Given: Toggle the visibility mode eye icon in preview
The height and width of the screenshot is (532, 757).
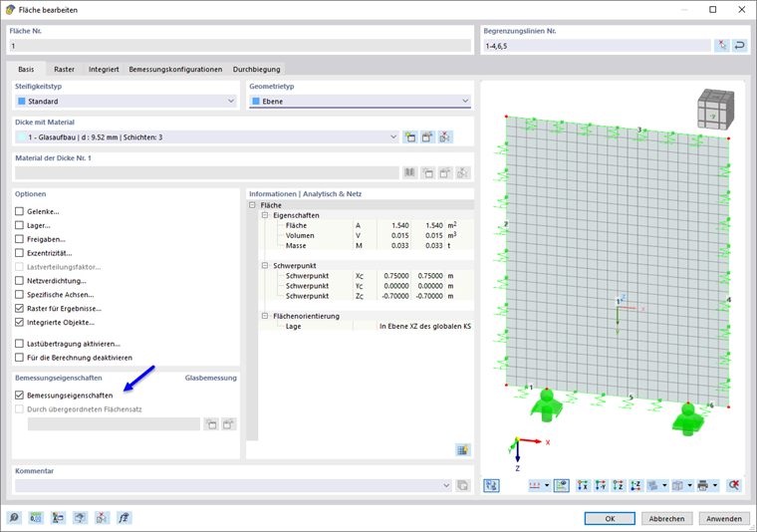Looking at the screenshot, I should coord(562,485).
